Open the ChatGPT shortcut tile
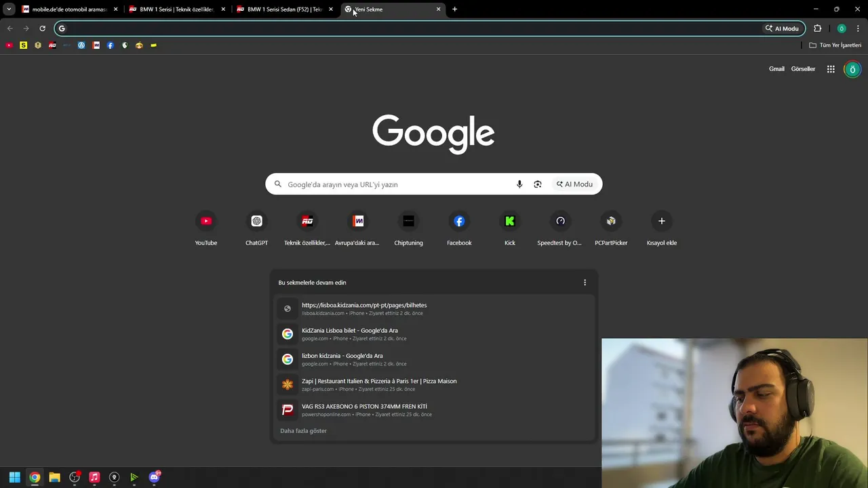Viewport: 868px width, 488px height. tap(256, 230)
